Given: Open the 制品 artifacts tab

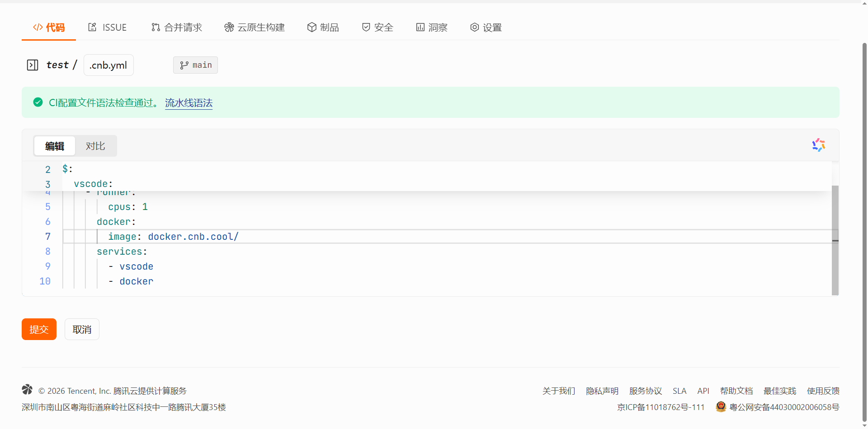Looking at the screenshot, I should click(x=323, y=28).
